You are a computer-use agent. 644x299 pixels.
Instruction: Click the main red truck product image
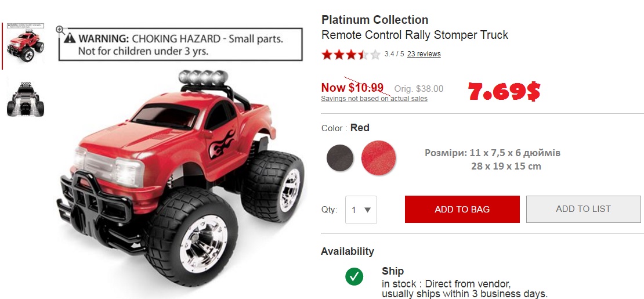186,174
